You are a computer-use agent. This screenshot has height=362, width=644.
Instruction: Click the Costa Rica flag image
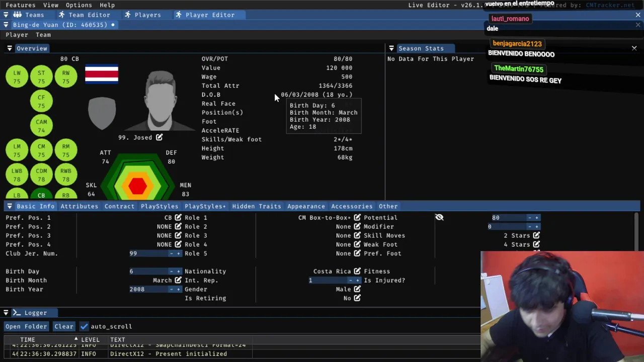pyautogui.click(x=102, y=74)
